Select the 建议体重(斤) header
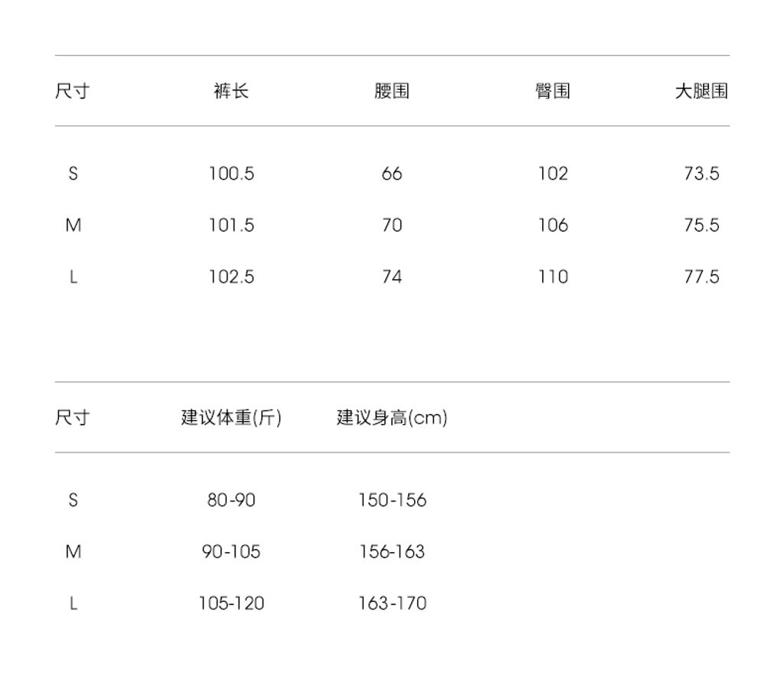The image size is (784, 673). click(231, 418)
